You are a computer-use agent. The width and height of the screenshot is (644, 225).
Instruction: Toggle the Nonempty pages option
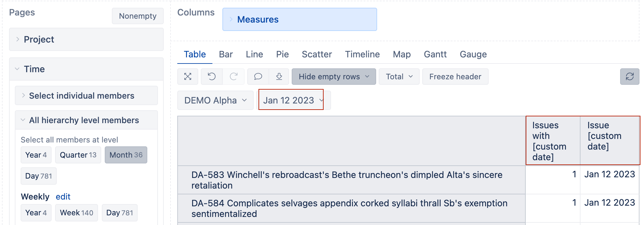coord(138,16)
